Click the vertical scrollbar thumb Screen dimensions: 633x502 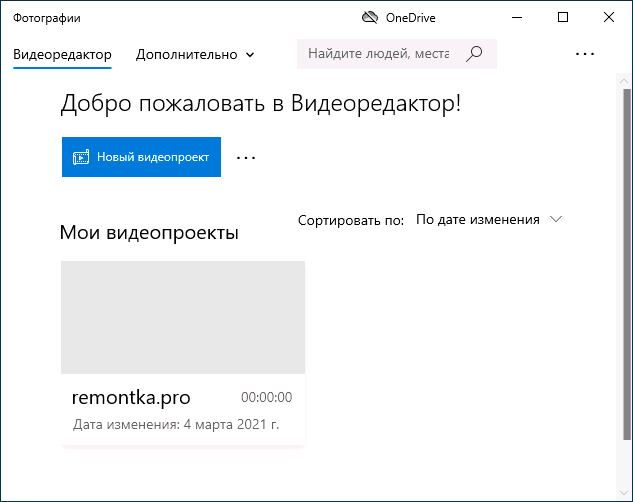point(626,264)
